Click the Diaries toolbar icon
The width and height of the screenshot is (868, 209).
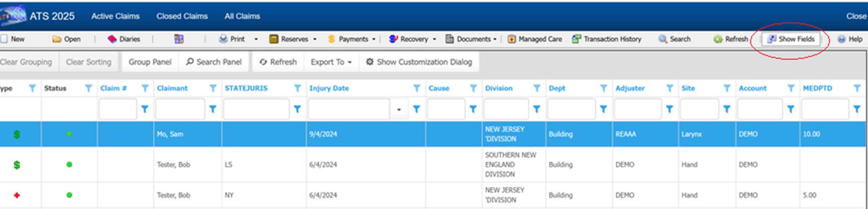click(113, 39)
